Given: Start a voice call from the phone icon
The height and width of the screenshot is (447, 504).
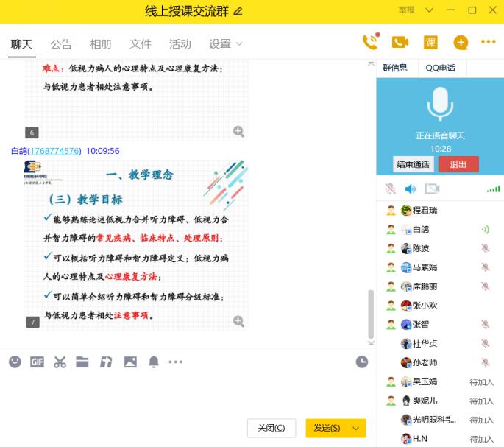Looking at the screenshot, I should 370,43.
